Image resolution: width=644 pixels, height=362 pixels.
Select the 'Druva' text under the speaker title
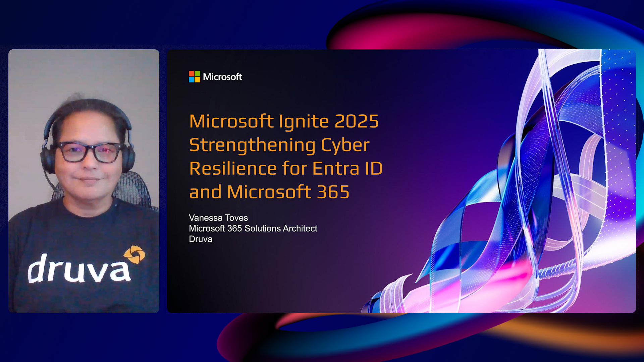[x=200, y=239]
